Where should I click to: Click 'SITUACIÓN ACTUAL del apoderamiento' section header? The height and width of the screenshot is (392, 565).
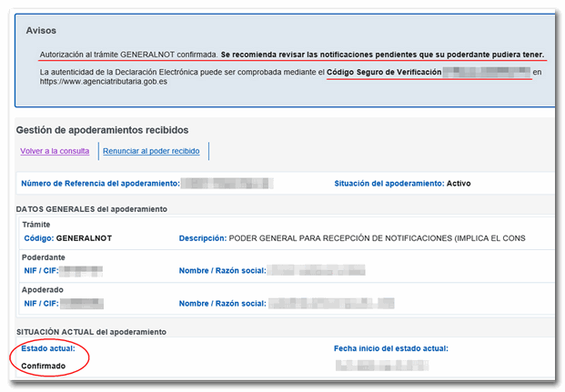[90, 332]
